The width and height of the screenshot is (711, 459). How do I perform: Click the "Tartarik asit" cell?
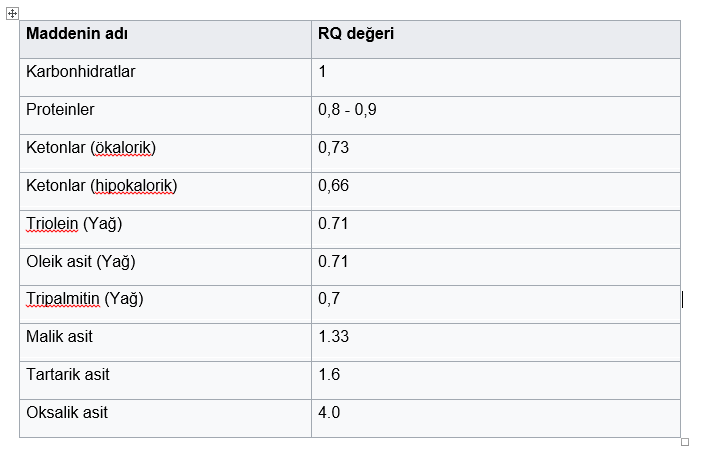68,375
